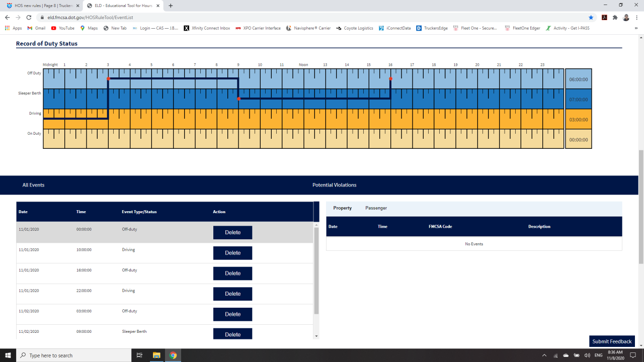Screen dimensions: 644x362
Task: Click the Submit Feedback button
Action: 612,341
